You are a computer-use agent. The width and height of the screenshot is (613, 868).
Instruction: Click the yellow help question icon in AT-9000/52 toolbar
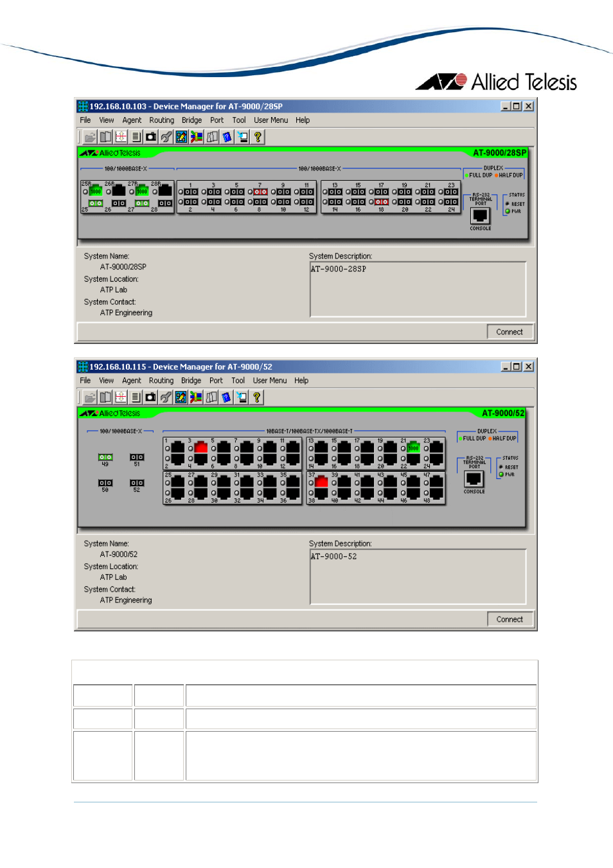coord(257,397)
